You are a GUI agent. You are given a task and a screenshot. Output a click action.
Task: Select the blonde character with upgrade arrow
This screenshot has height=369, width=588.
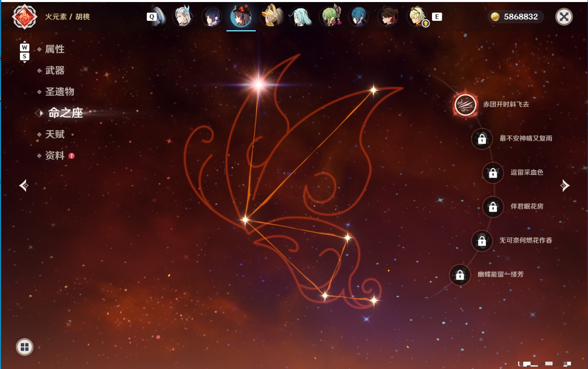[418, 17]
